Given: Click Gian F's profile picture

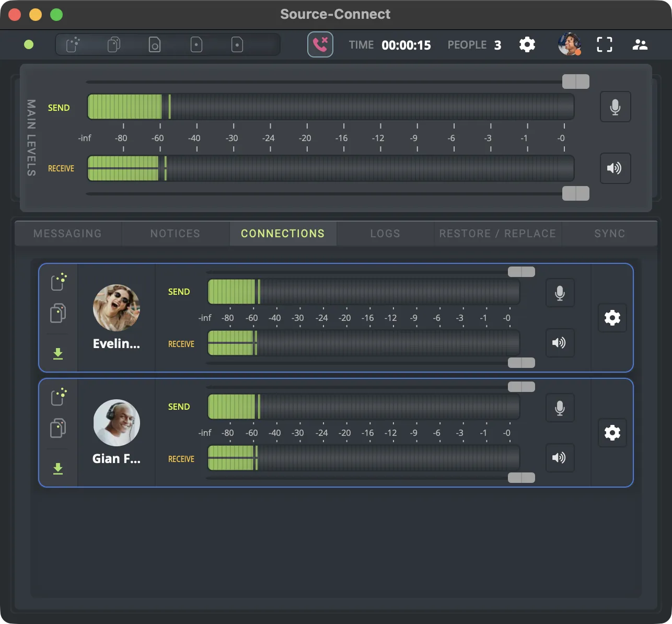Looking at the screenshot, I should pyautogui.click(x=117, y=423).
